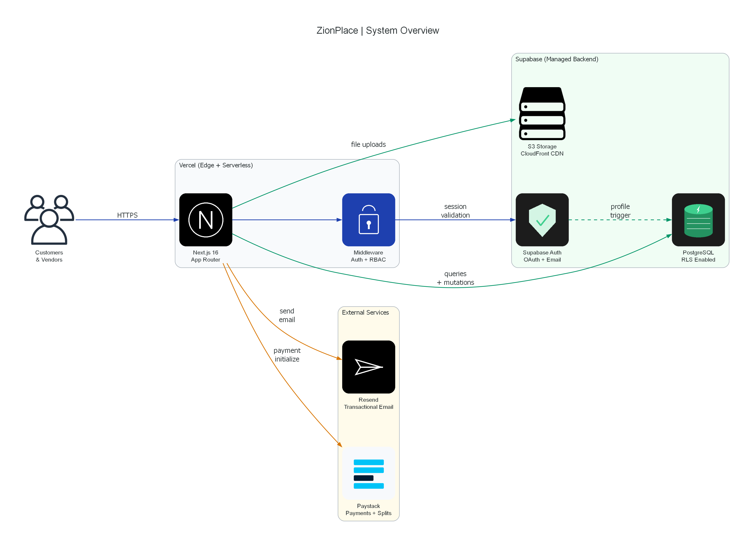Select the Paystack logo icon
The image size is (756, 548).
368,473
